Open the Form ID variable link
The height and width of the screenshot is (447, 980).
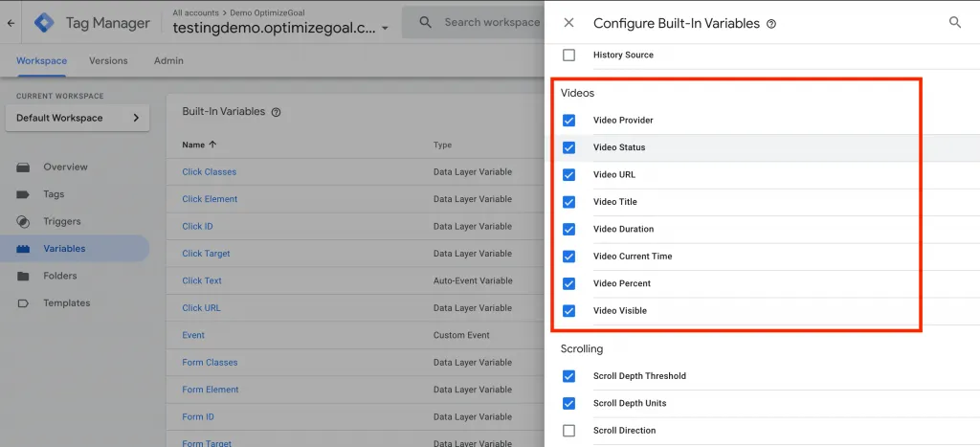198,416
